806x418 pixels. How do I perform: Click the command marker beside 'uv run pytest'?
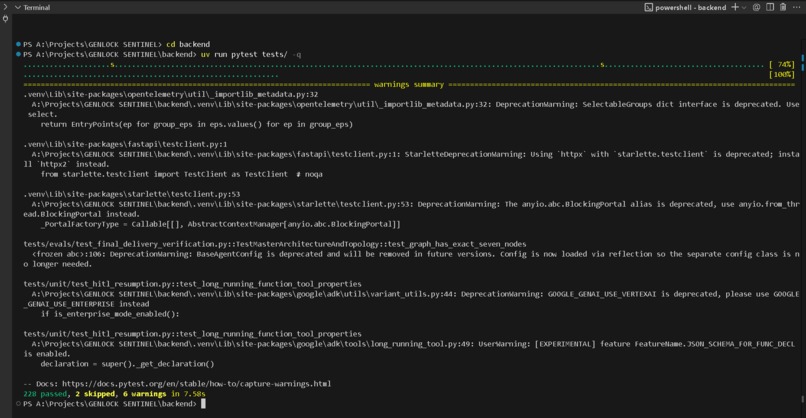tap(19, 54)
